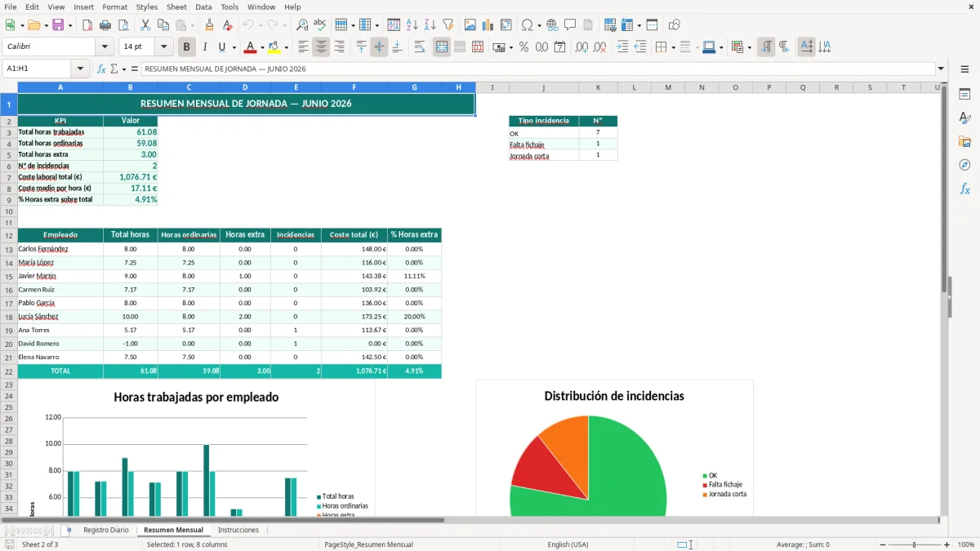Screen dimensions: 980x551
Task: Adjust the zoom slider handle
Action: [x=915, y=544]
